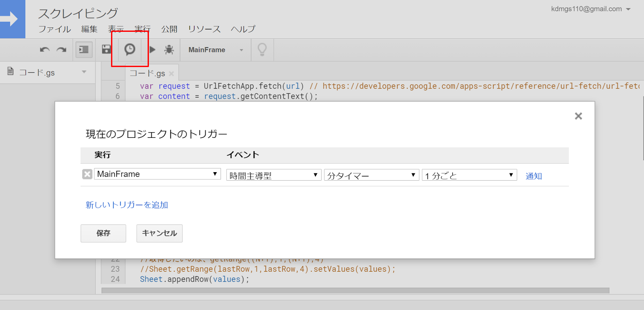Run the function with play icon
Viewport: 644px width, 310px height.
coord(152,50)
